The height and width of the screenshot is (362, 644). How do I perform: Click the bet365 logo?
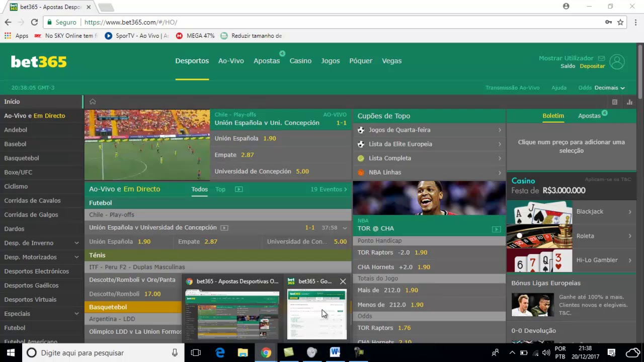[x=39, y=61]
